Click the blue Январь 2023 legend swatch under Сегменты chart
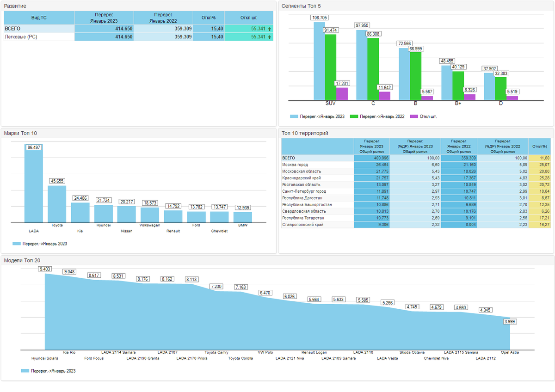The height and width of the screenshot is (392, 555). (294, 116)
